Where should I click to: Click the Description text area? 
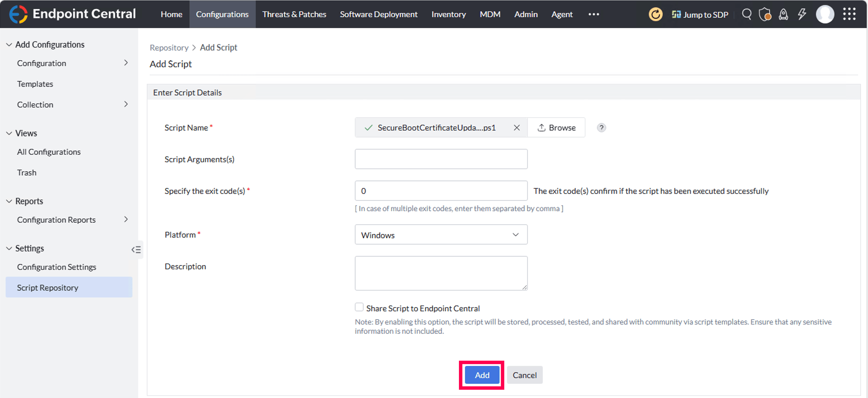(x=441, y=273)
